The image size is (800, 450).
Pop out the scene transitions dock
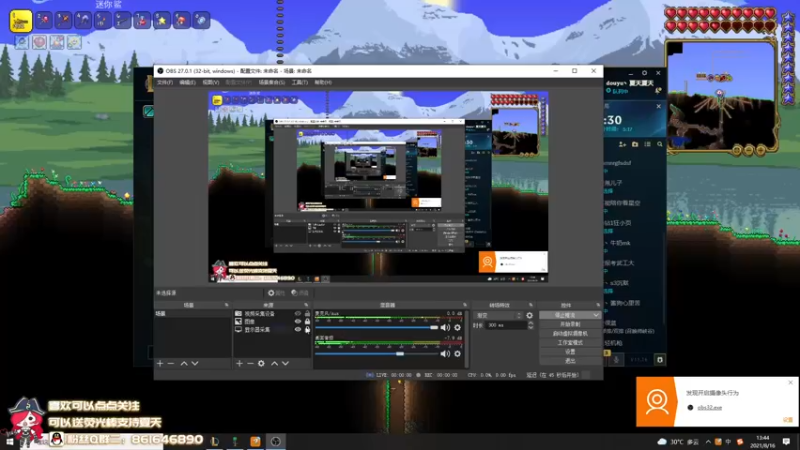tap(531, 305)
